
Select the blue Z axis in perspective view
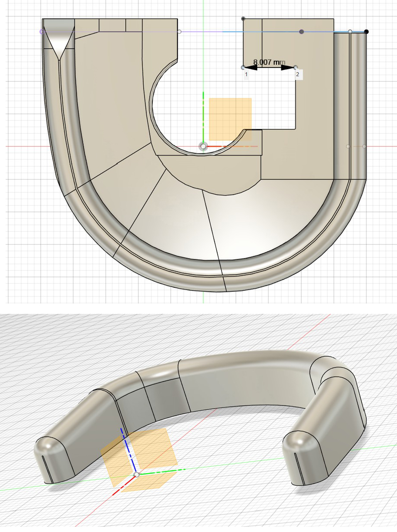(x=129, y=450)
